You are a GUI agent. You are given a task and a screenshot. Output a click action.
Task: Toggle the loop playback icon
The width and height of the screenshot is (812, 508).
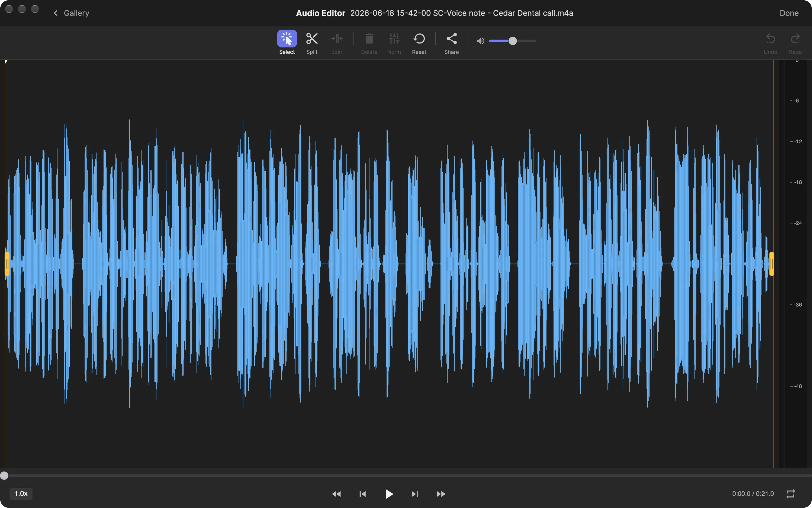tap(791, 494)
